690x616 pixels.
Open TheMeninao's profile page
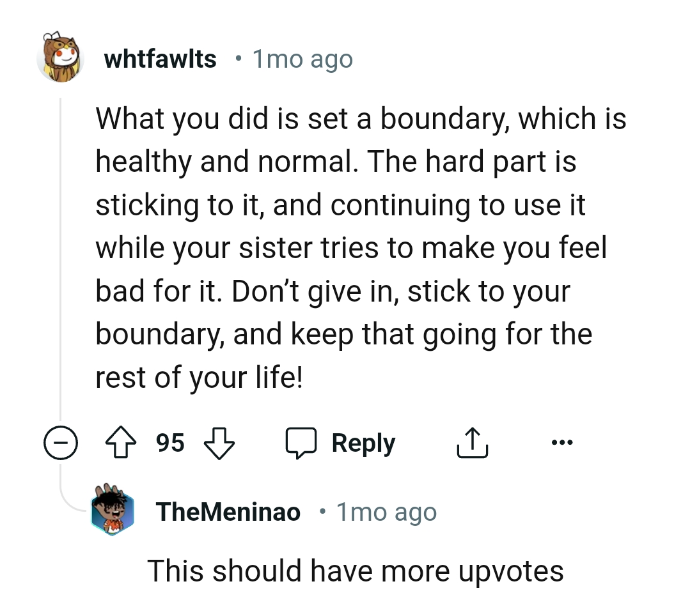[228, 511]
